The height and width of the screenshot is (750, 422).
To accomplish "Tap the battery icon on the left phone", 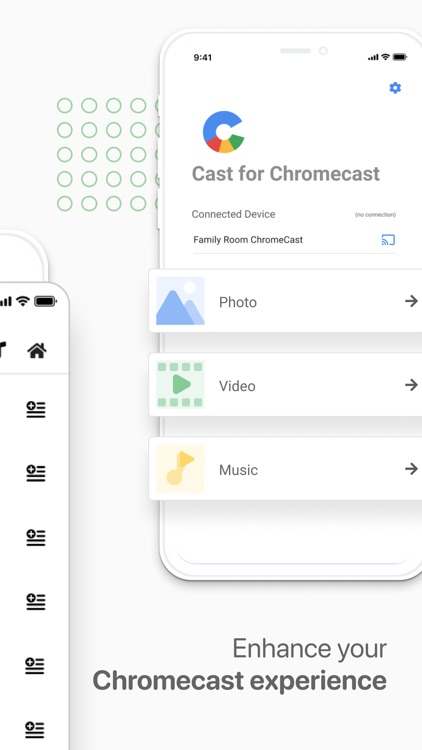I will click(x=45, y=301).
